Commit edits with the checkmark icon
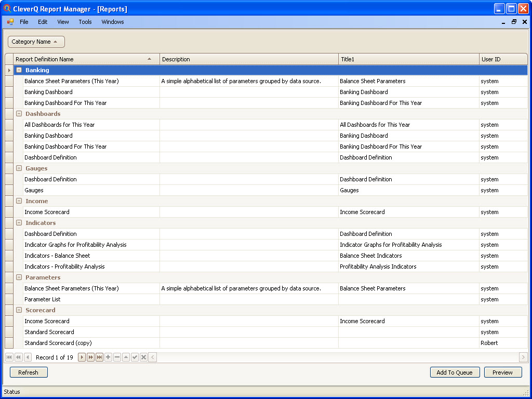Viewport: 532px width, 399px height. (x=135, y=357)
